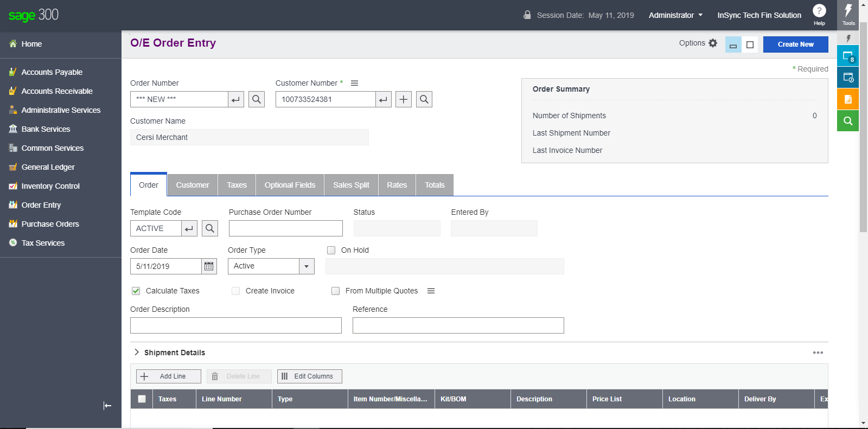The width and height of the screenshot is (868, 429).
Task: Click the go arrow beside Order Number field
Action: [236, 99]
